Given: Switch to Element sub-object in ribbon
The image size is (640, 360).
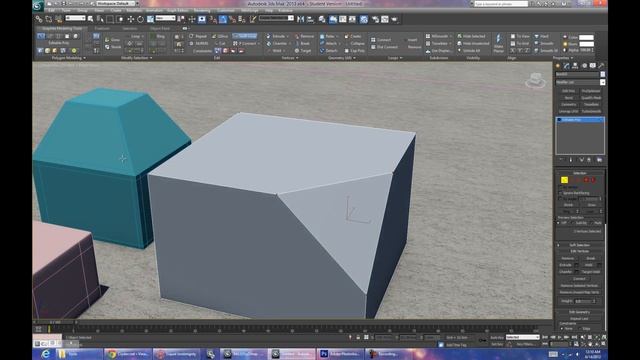Looking at the screenshot, I should 75,36.
